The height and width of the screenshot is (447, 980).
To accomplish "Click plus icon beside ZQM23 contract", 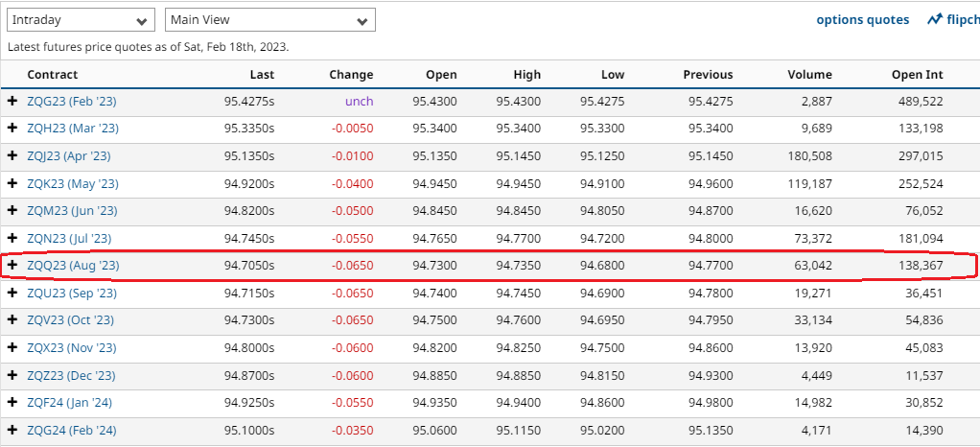I will click(12, 210).
